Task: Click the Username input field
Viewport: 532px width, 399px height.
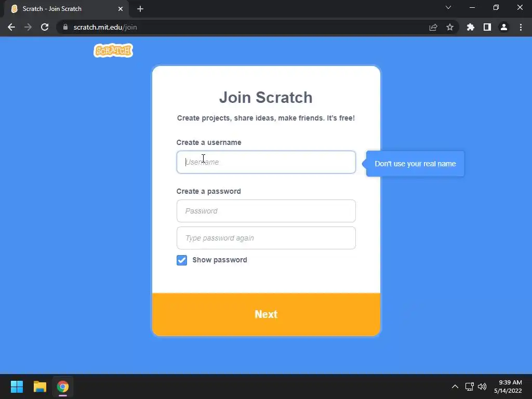Action: point(266,162)
